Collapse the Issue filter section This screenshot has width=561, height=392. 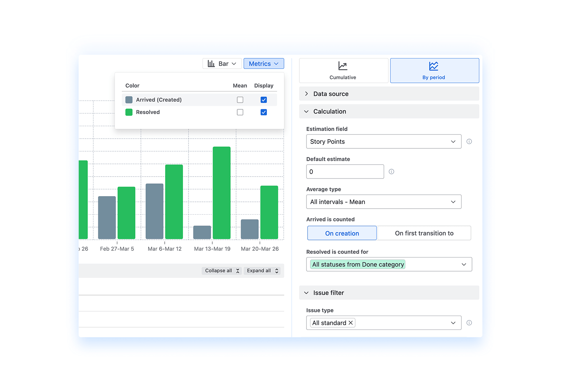(x=389, y=293)
